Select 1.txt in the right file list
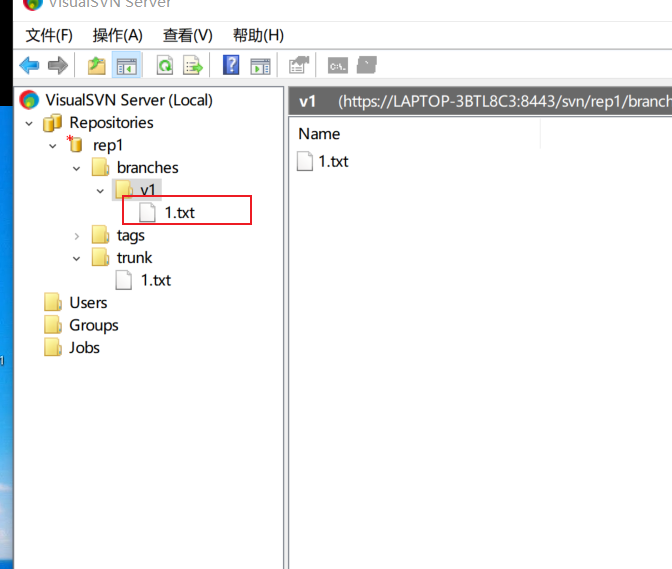The image size is (672, 569). pyautogui.click(x=333, y=162)
